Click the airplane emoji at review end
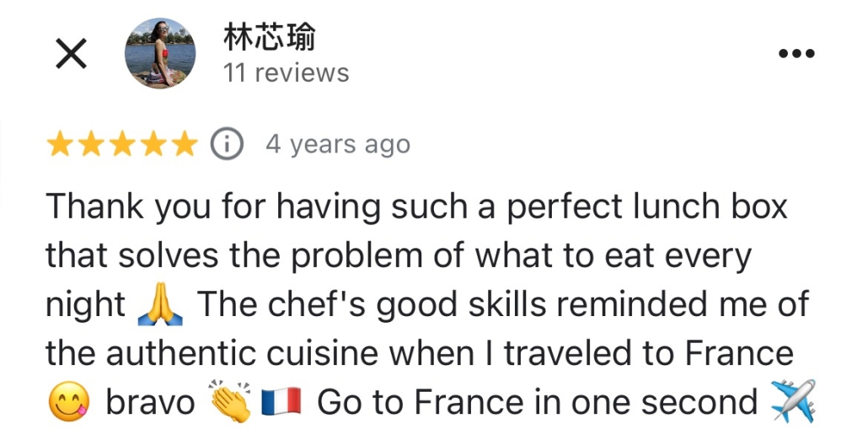The image size is (868, 440). coord(793,403)
